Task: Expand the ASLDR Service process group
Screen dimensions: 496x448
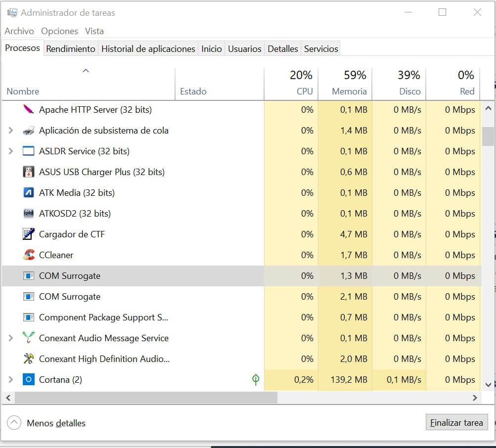Action: [11, 151]
